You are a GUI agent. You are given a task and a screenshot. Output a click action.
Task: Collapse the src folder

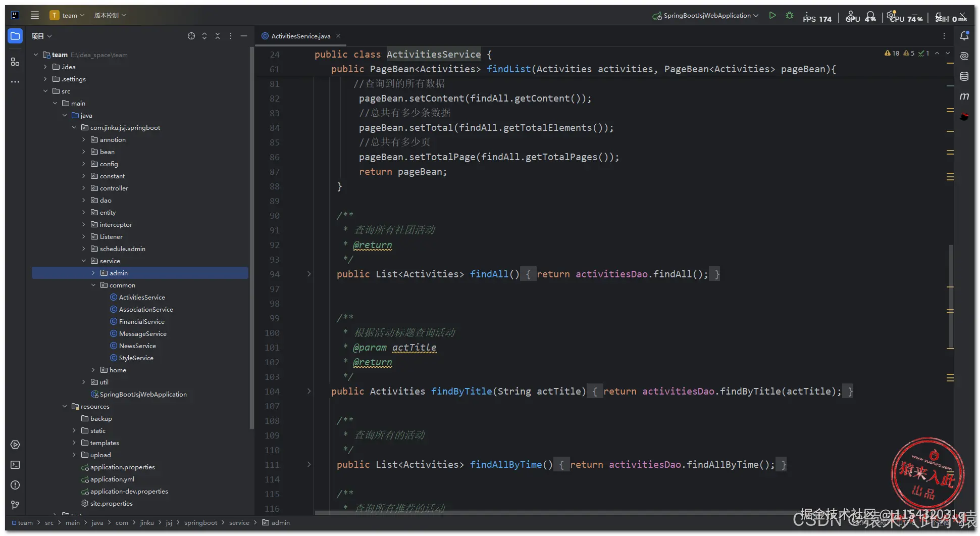point(45,91)
